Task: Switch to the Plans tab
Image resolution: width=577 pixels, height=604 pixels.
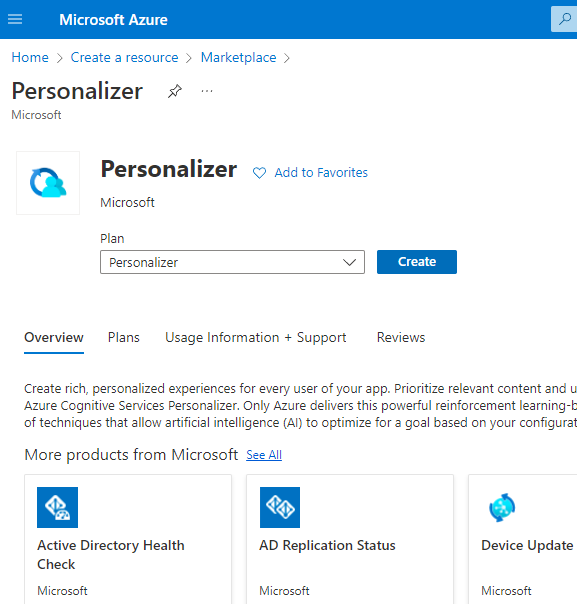Action: (x=124, y=337)
